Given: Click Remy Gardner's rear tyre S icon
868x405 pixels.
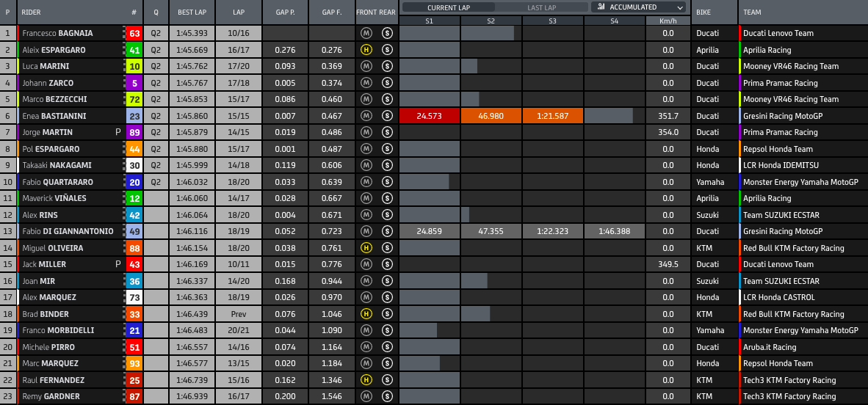Looking at the screenshot, I should click(x=387, y=397).
